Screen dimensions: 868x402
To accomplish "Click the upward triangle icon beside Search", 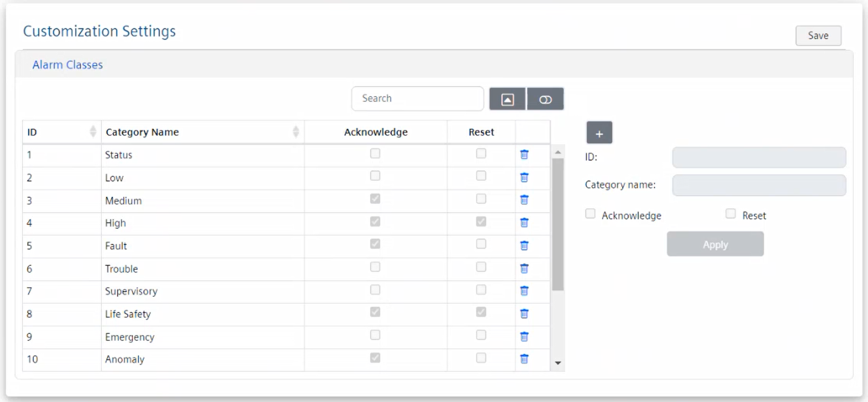I will pos(507,99).
